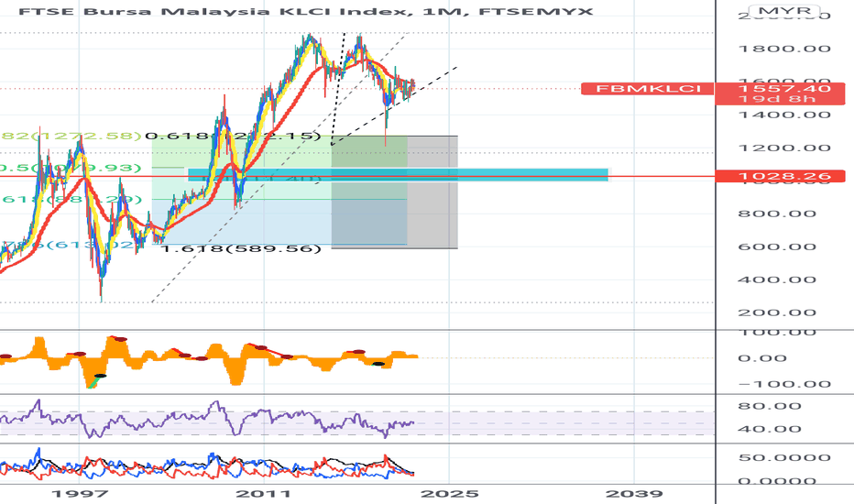
Task: Click the FBMKLCI symbol label
Action: click(647, 89)
